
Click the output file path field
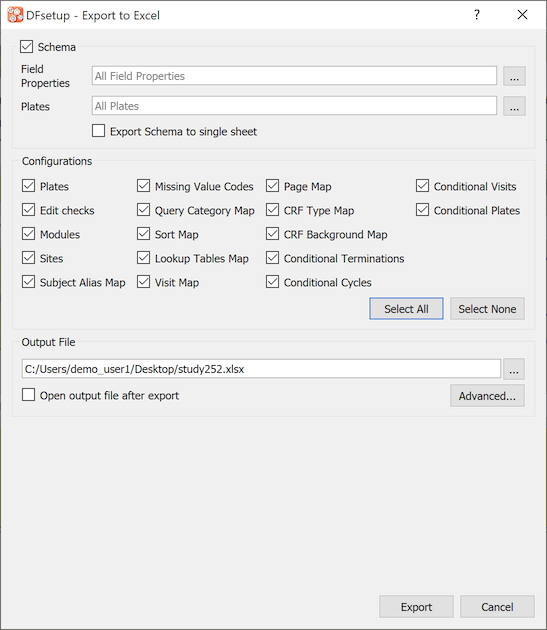pos(261,369)
